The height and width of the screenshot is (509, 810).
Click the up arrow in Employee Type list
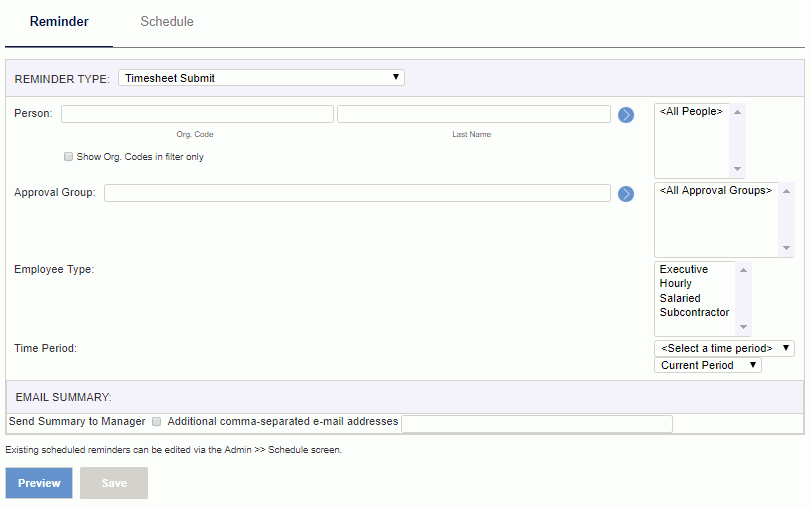743,270
